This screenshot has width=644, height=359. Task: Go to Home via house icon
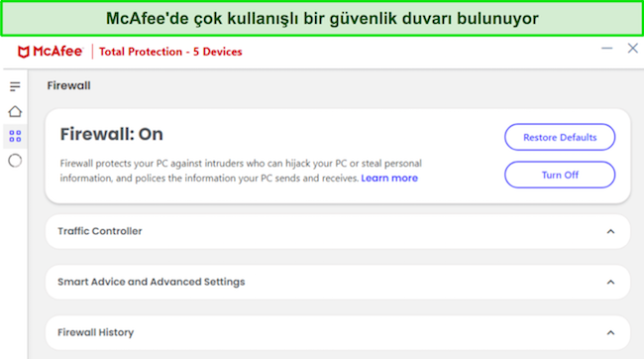tap(15, 111)
